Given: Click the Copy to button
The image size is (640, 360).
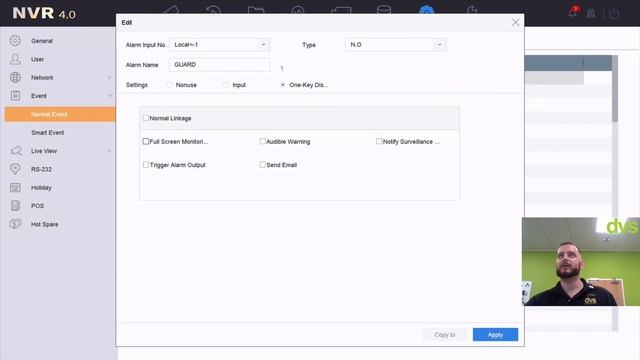Looking at the screenshot, I should pyautogui.click(x=444, y=335).
